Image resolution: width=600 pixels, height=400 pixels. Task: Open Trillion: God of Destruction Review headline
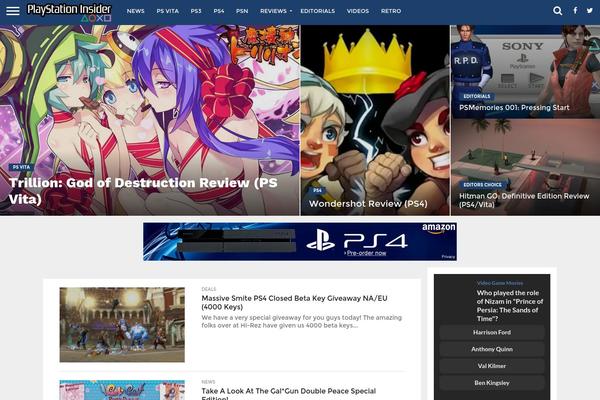point(143,191)
